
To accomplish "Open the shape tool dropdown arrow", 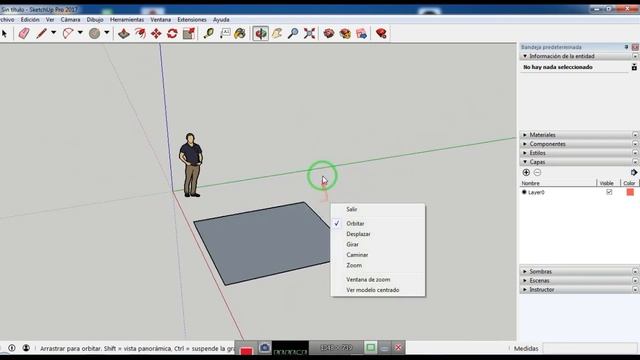I will tap(107, 33).
